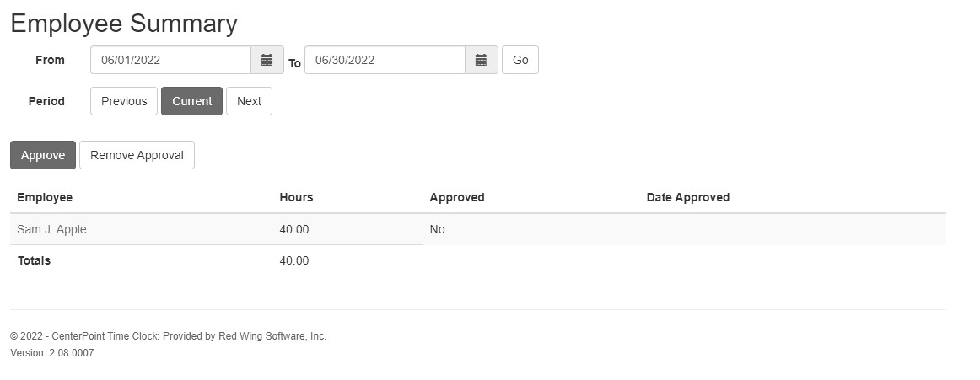The height and width of the screenshot is (380, 980).
Task: Switch to the Previous period
Action: (x=124, y=101)
